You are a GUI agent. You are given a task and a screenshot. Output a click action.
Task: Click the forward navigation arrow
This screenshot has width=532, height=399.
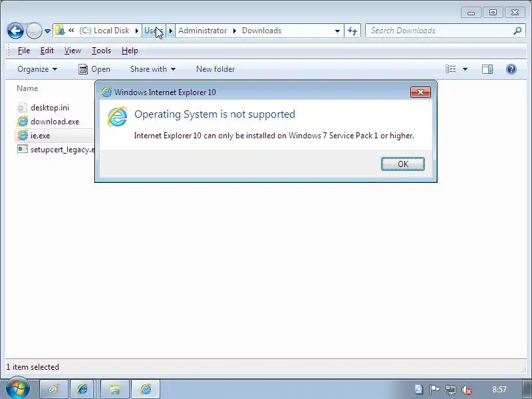coord(34,31)
